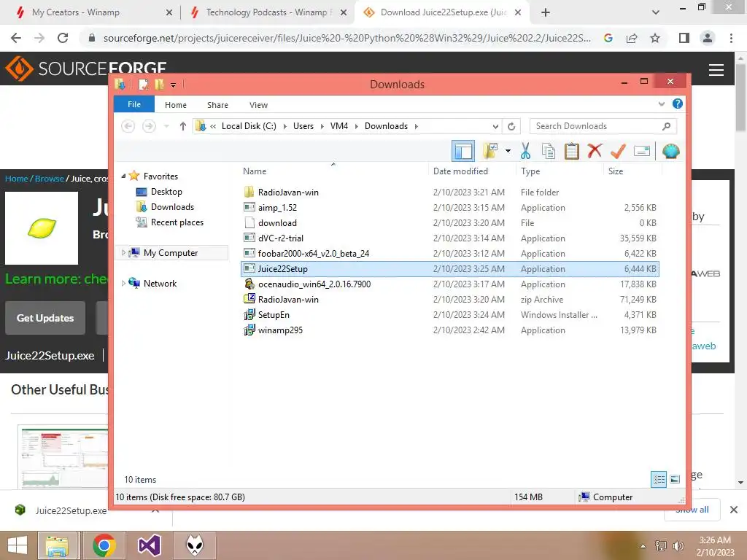Click the SetupEn installer icon
Image resolution: width=747 pixels, height=560 pixels.
coord(249,315)
